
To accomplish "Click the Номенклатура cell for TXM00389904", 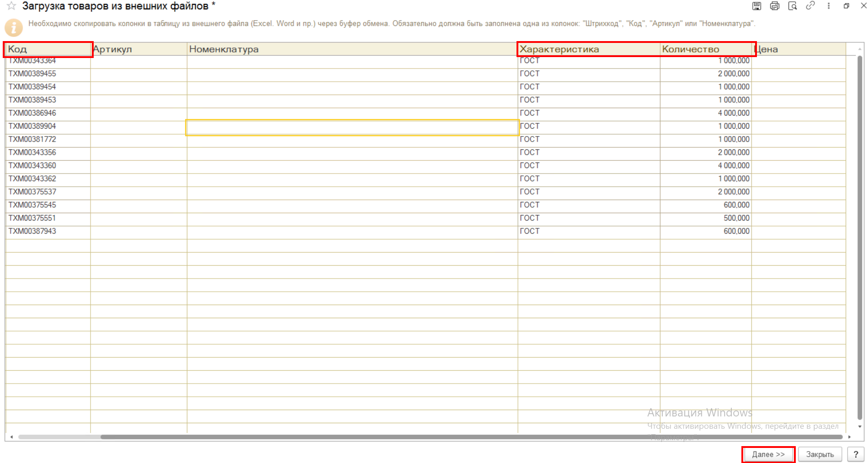I will pos(352,127).
